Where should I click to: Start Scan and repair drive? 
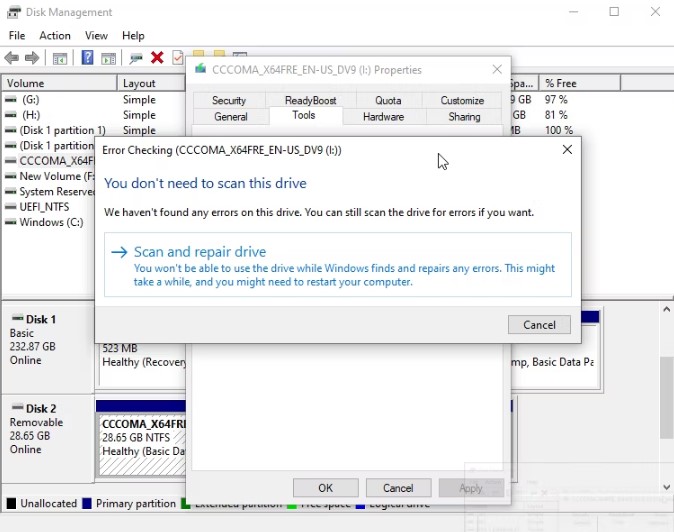[x=337, y=265]
